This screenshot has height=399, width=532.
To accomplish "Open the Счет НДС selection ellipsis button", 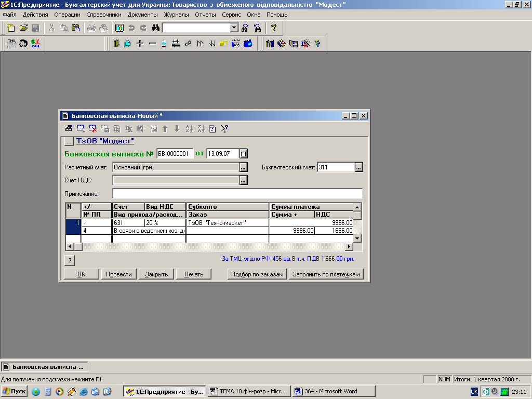I will point(243,180).
